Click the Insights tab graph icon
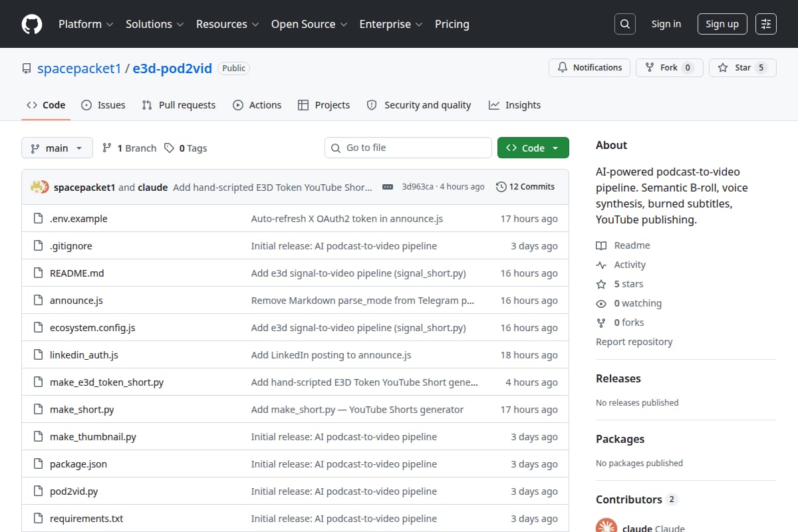 point(494,105)
